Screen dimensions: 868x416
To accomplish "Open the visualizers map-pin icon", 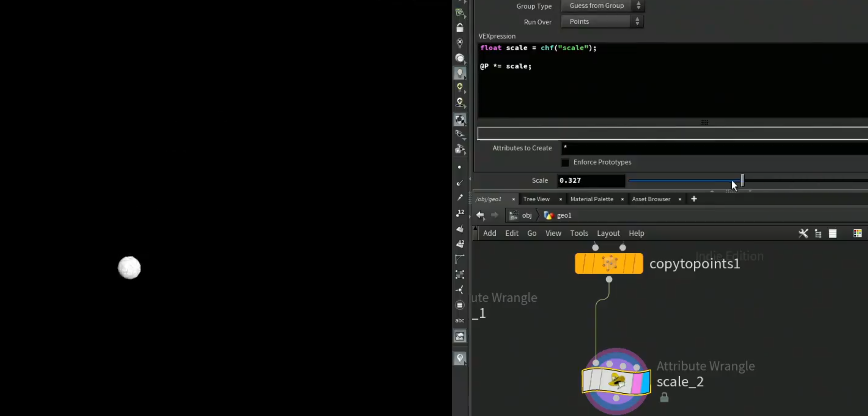I will point(460,358).
